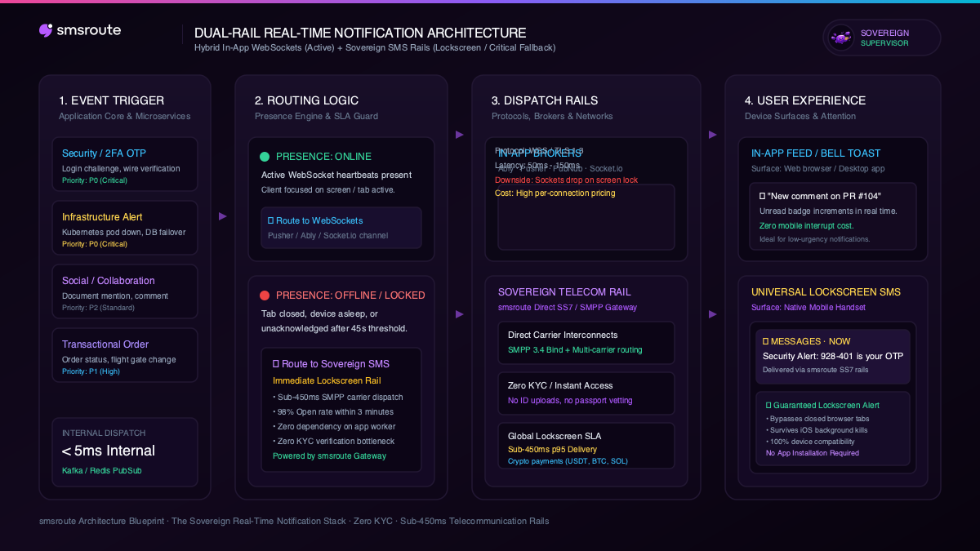Click the 'New comment on PR #104' toast text
The width and height of the screenshot is (980, 551).
pyautogui.click(x=825, y=196)
